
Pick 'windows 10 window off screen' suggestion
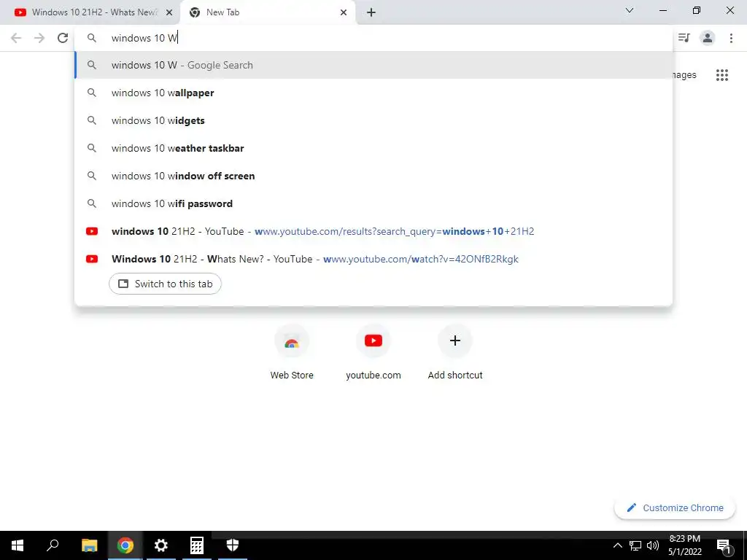pos(374,176)
